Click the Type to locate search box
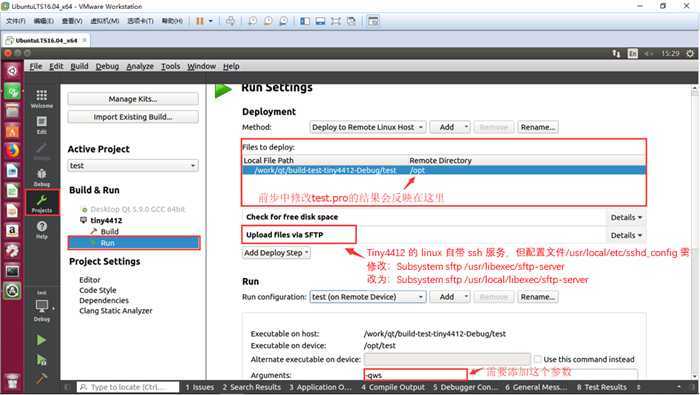 (x=128, y=387)
